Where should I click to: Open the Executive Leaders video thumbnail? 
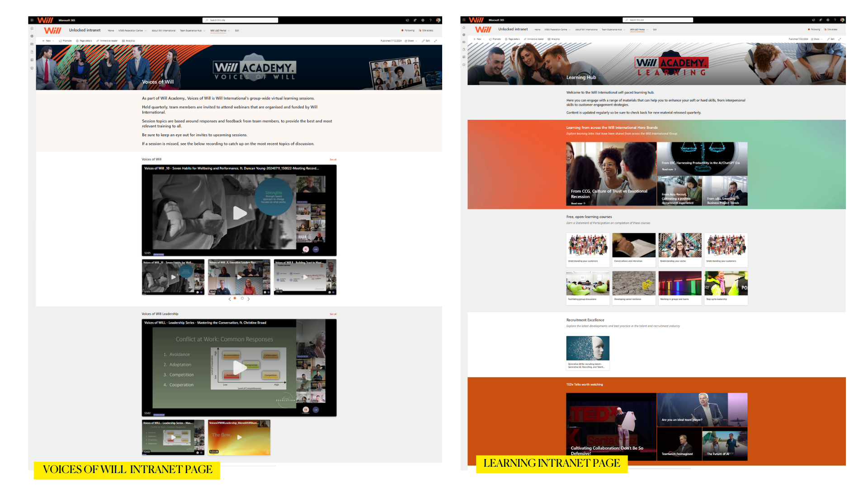click(x=239, y=277)
